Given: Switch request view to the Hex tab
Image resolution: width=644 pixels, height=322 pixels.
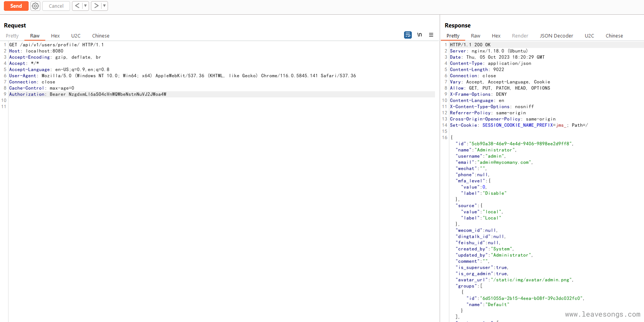Looking at the screenshot, I should pyautogui.click(x=55, y=36).
